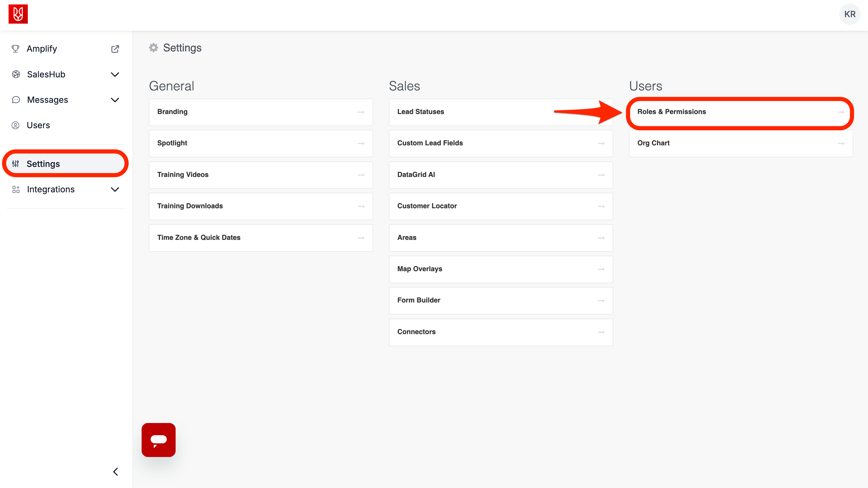Click the red fox logo icon

18,14
